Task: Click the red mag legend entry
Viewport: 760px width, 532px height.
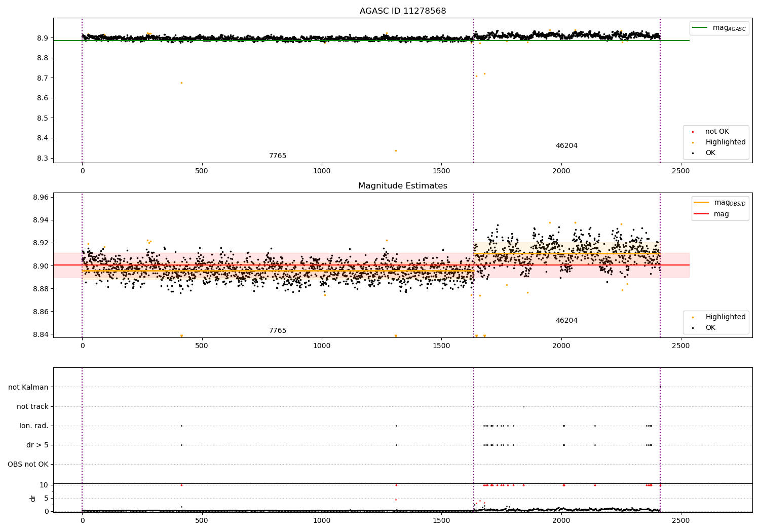Action: point(712,214)
